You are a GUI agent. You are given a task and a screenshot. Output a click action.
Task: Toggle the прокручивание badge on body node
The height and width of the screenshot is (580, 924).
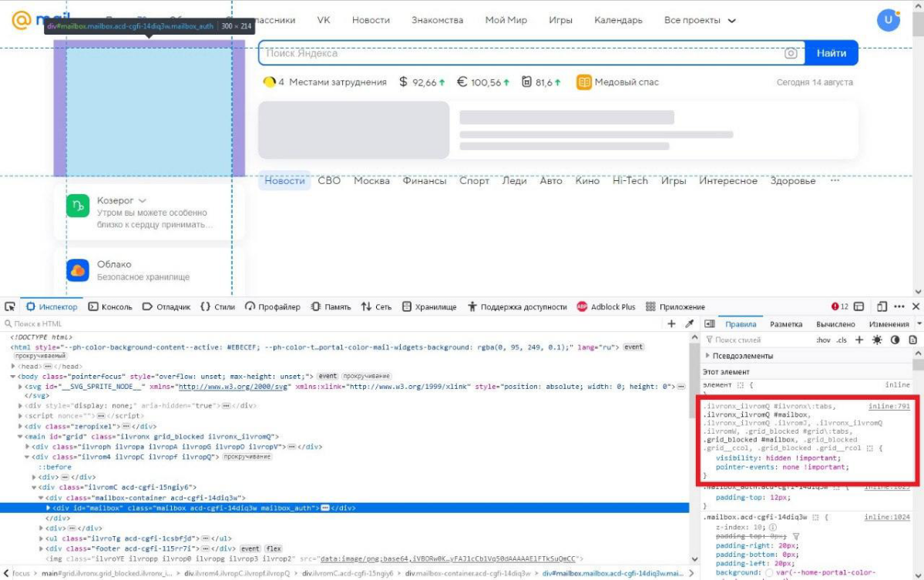point(366,376)
